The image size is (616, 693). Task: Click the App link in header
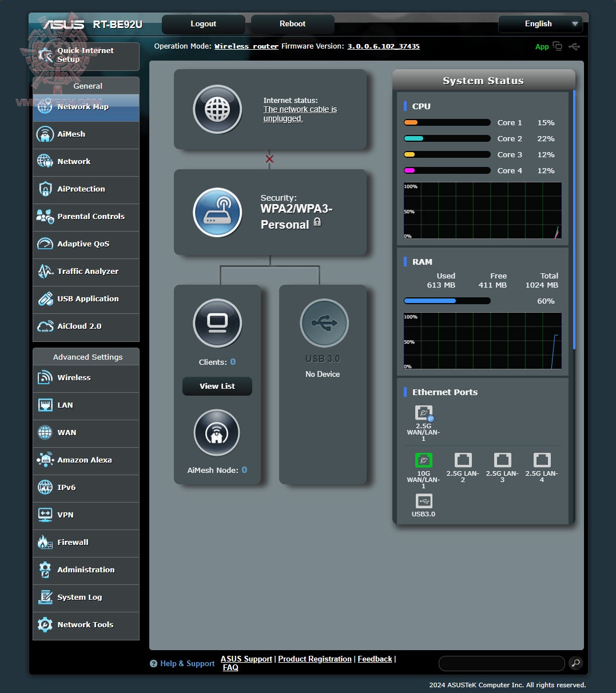[542, 47]
